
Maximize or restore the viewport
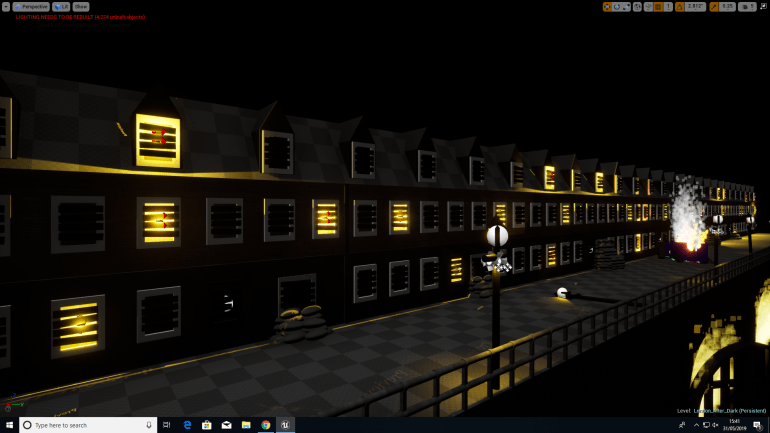pos(764,6)
